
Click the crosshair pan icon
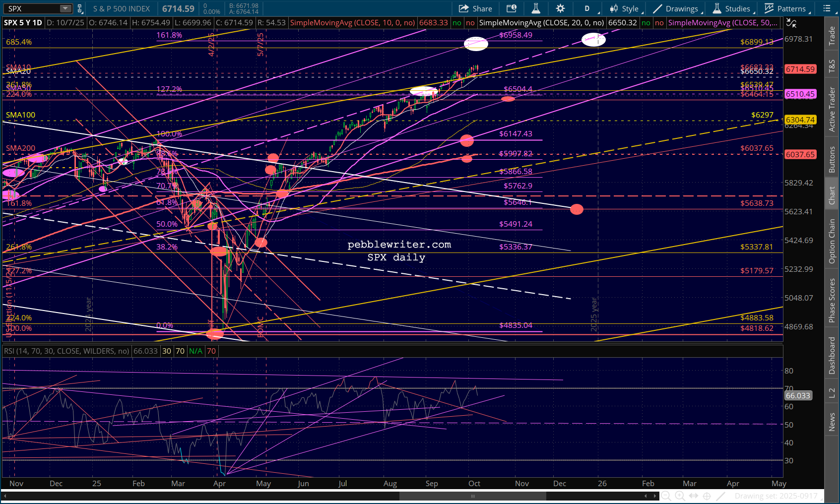pyautogui.click(x=707, y=496)
